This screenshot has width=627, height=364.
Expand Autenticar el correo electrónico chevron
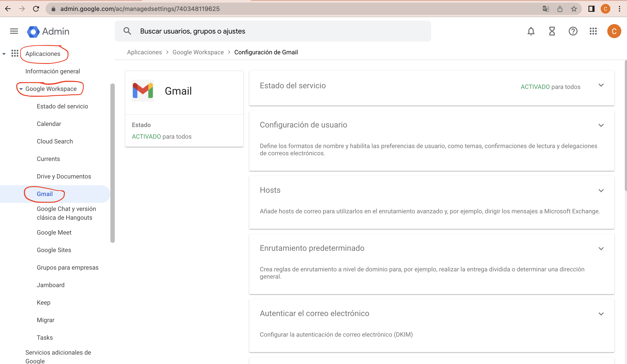coord(601,314)
